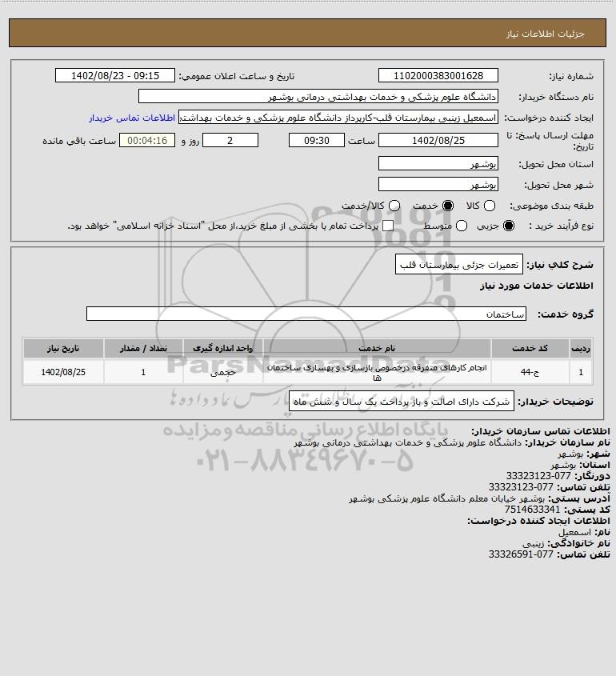The height and width of the screenshot is (676, 616).
Task: Click the need number field 1102000383001628
Action: (438, 75)
